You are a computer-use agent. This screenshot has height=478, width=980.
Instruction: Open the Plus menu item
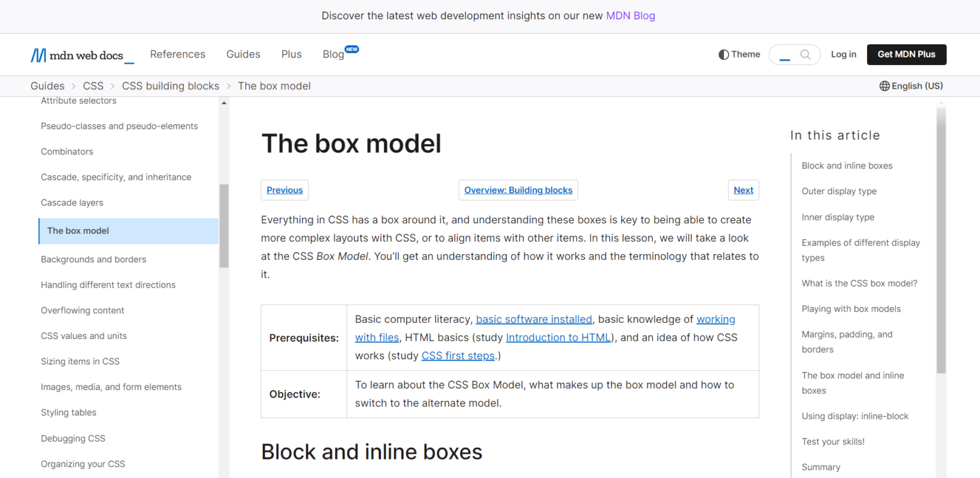tap(291, 54)
